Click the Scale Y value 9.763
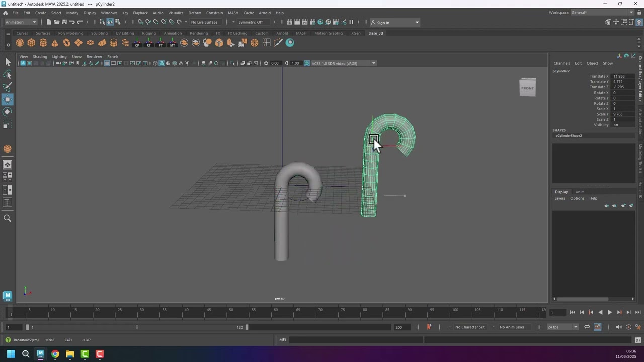This screenshot has height=362, width=644. 623,114
